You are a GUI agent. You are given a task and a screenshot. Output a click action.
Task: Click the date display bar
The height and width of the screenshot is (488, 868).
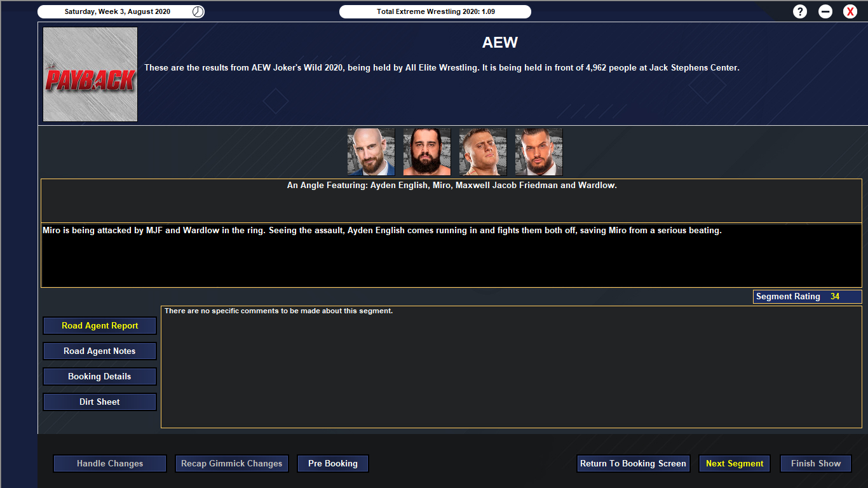click(x=121, y=11)
